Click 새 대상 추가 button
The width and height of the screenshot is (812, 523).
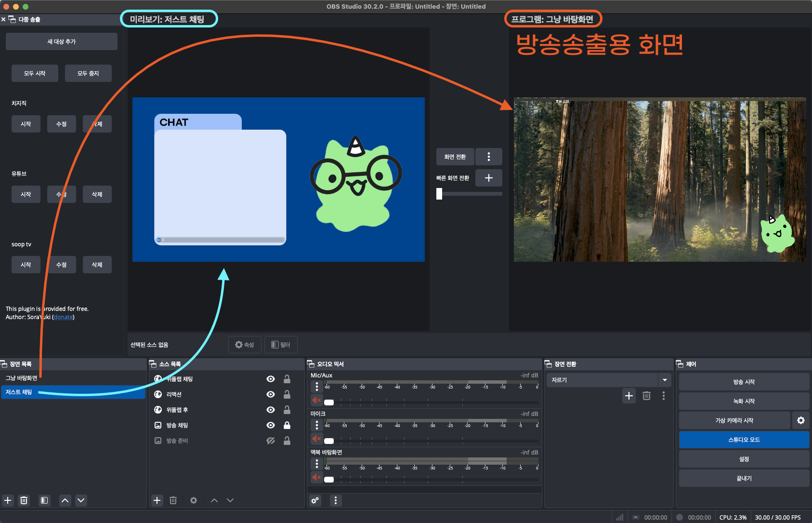62,41
